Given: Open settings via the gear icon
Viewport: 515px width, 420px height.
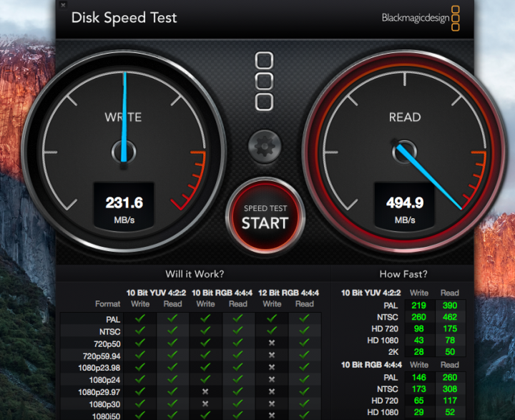Looking at the screenshot, I should pos(265,146).
